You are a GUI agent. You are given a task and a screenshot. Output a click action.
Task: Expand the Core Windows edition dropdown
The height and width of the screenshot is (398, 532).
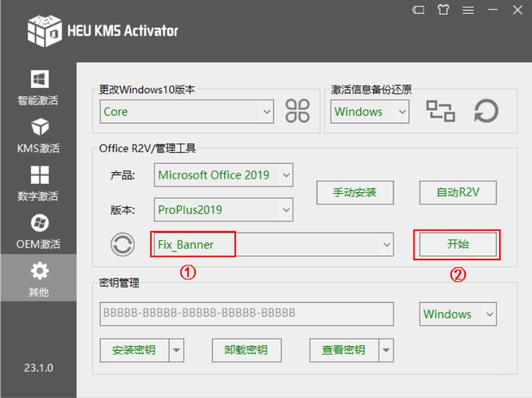pos(187,111)
